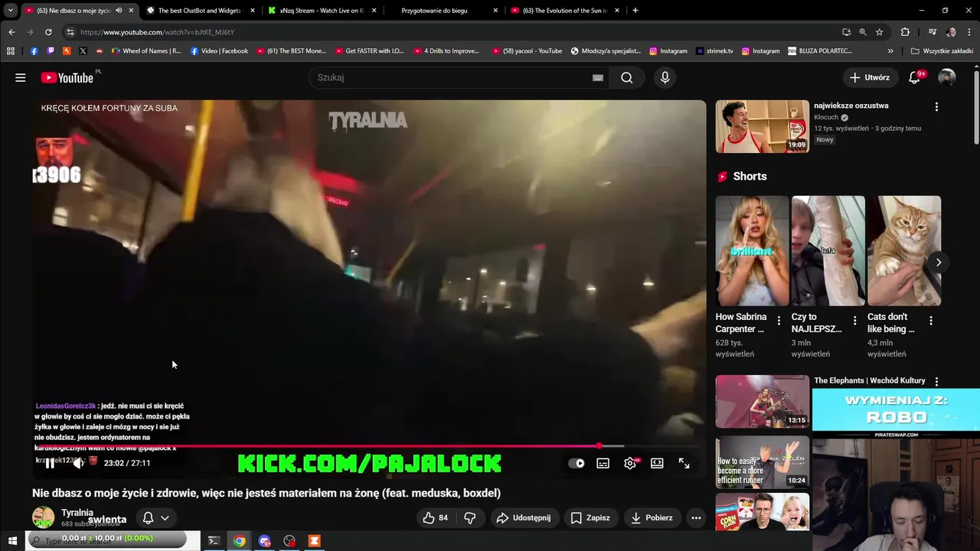Open options for 'Czy to NAJLEPSZ...' short
Image resolution: width=980 pixels, height=551 pixels.
click(x=854, y=321)
